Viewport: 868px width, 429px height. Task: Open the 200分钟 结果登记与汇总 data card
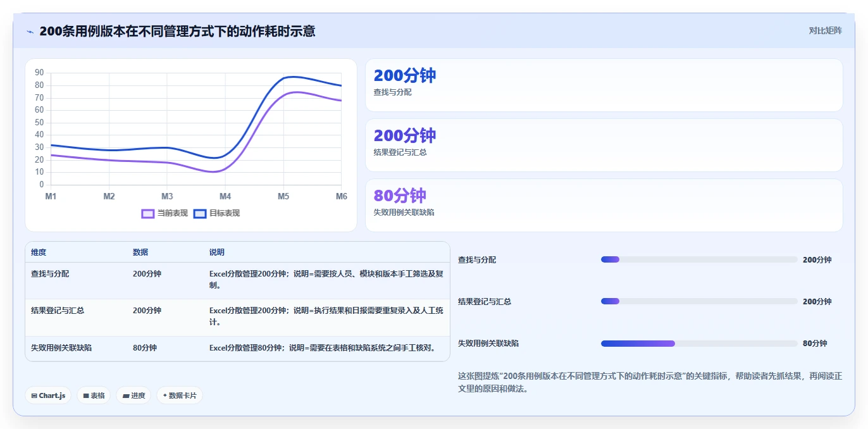click(x=604, y=146)
